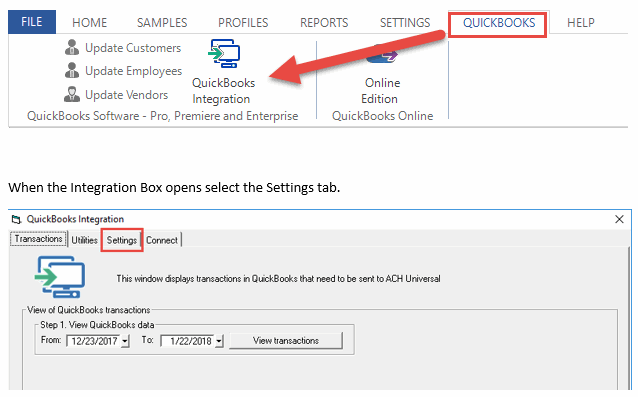The image size is (638, 397).
Task: Choose Update Employees label
Action: pyautogui.click(x=133, y=71)
